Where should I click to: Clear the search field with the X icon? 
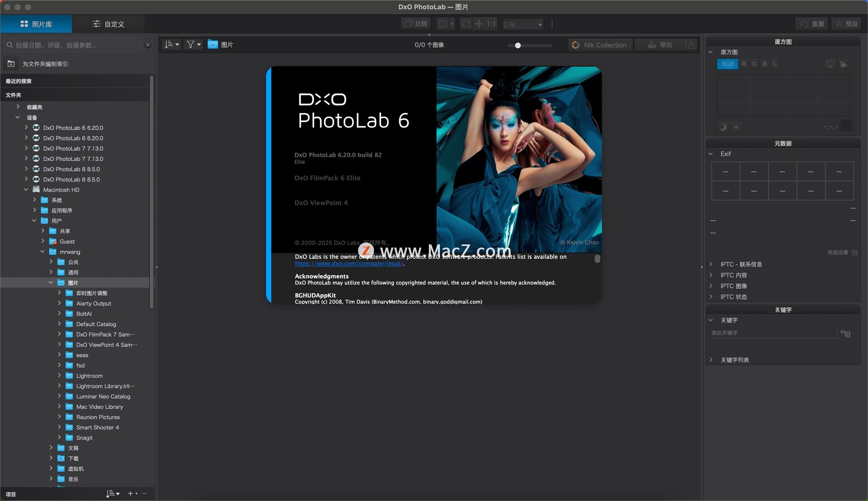pos(147,45)
